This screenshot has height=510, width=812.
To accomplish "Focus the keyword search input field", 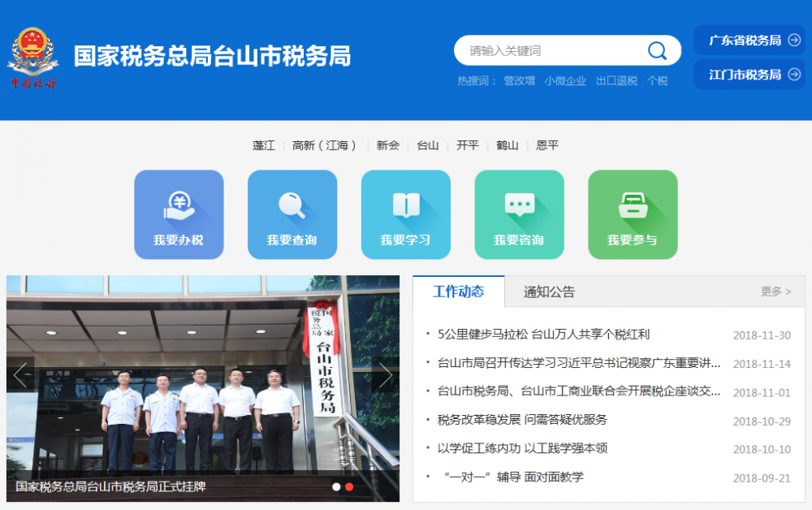I will tap(552, 51).
